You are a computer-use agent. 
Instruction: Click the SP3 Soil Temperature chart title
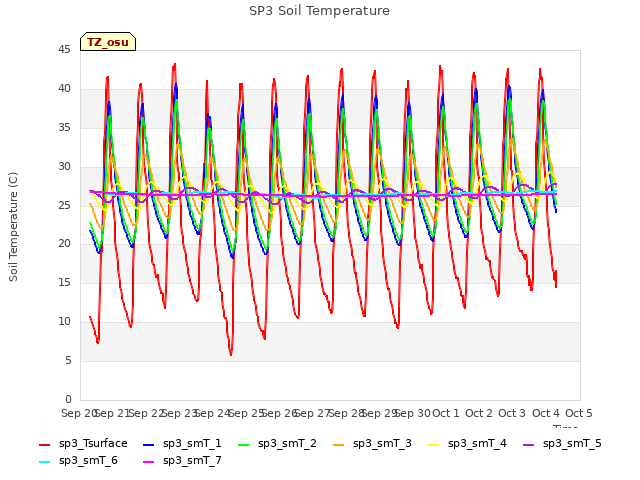319,11
